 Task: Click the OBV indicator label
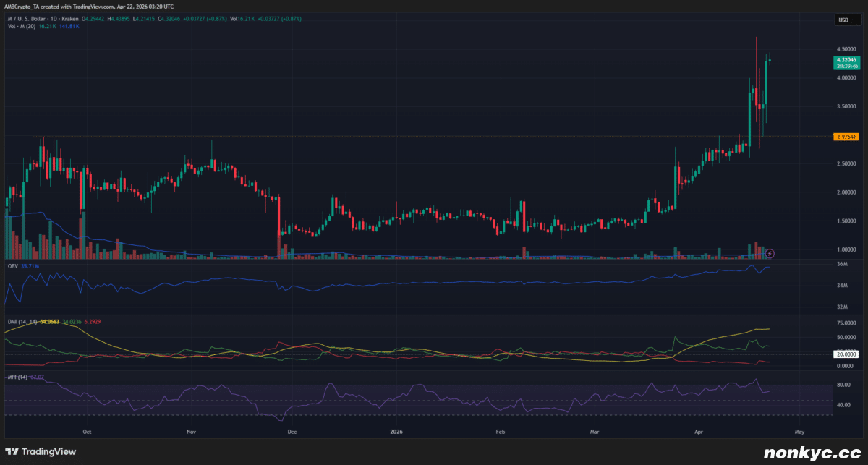point(12,266)
